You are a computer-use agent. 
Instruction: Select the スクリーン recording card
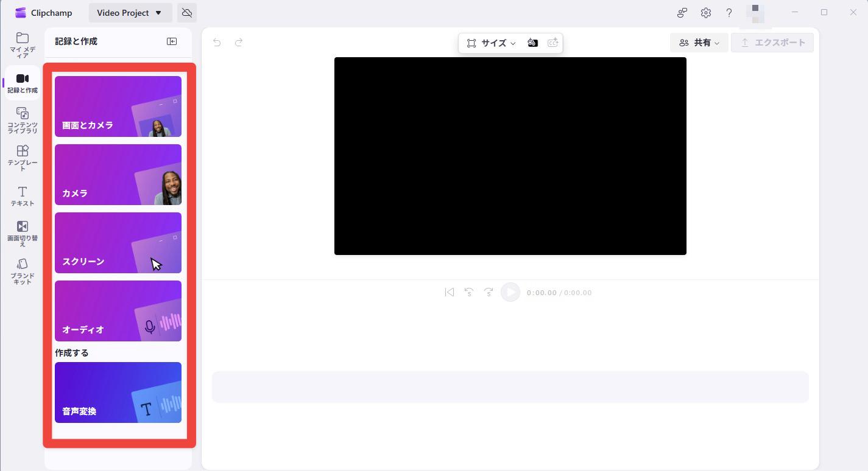[x=118, y=243]
